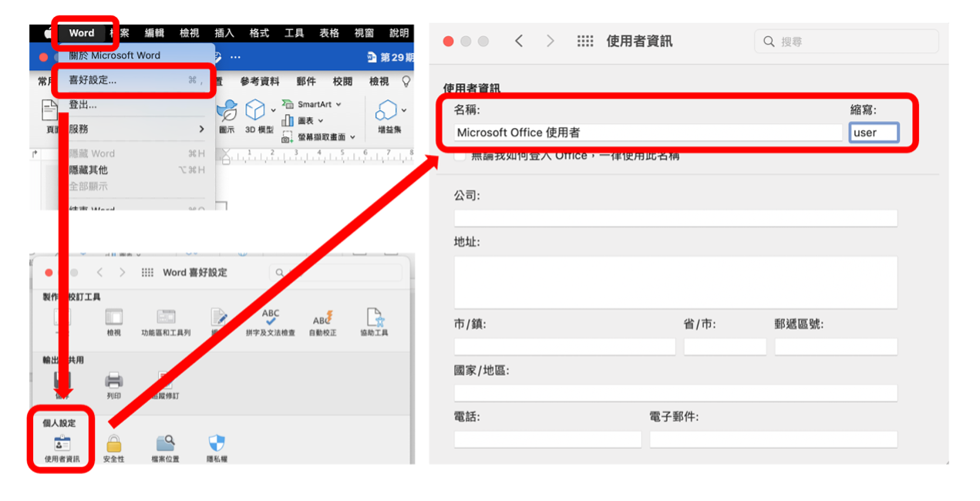Choose 喜好設定... from the Word menu
This screenshot has height=501, width=980.
click(x=93, y=79)
